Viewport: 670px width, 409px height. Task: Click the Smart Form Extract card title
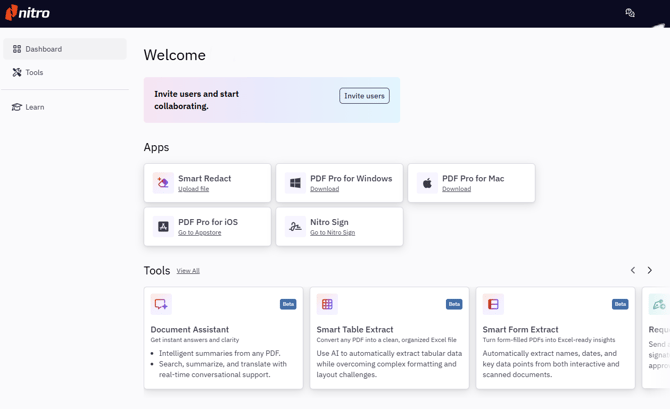pyautogui.click(x=520, y=330)
